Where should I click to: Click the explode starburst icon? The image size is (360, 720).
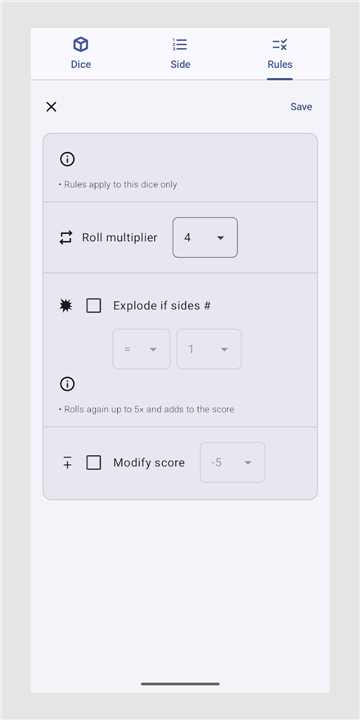tap(66, 306)
